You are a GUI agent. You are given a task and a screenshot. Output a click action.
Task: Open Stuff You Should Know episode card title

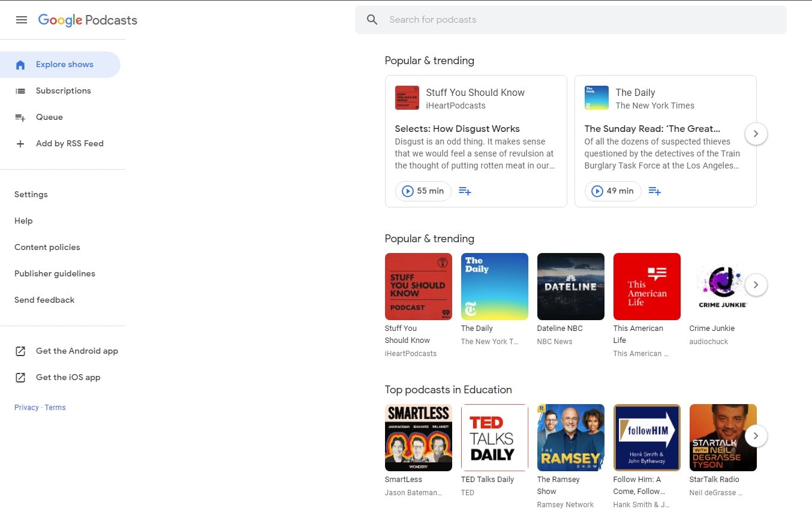click(475, 92)
